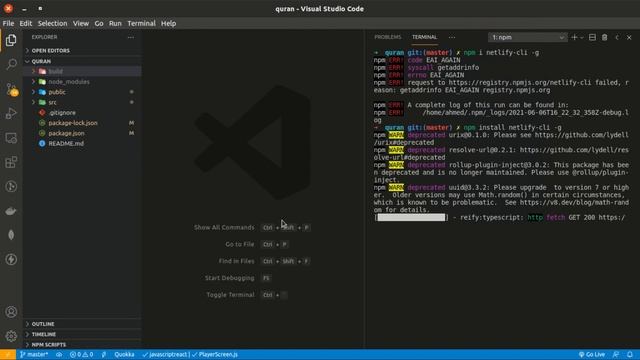Image resolution: width=640 pixels, height=360 pixels.
Task: Open the Go menu
Action: pos(99,23)
